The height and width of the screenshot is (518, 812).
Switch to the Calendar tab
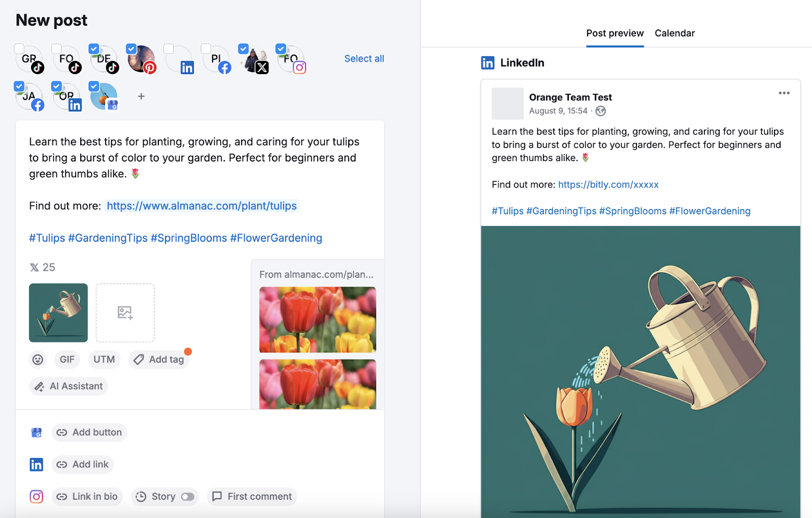coord(674,33)
